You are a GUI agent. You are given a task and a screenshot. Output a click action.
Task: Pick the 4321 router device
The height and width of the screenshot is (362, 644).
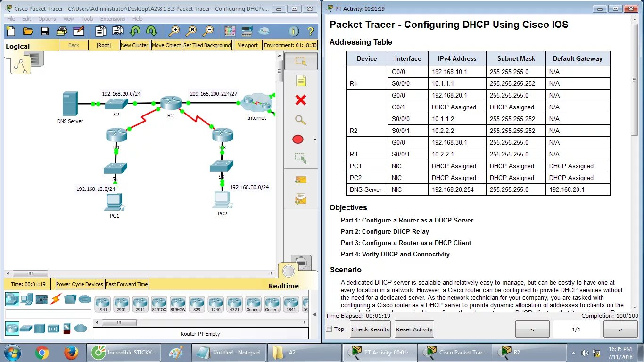[234, 304]
